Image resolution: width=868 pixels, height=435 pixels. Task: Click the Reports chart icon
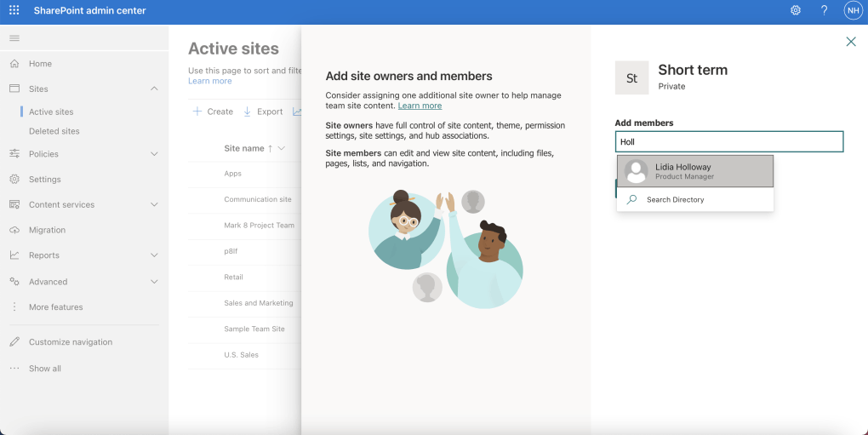click(x=14, y=255)
